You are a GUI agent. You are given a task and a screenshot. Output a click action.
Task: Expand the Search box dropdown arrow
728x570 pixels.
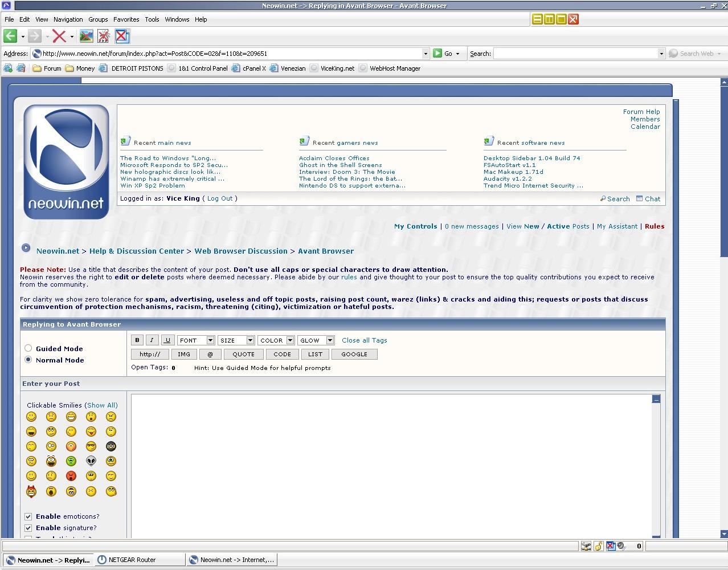[x=661, y=54]
